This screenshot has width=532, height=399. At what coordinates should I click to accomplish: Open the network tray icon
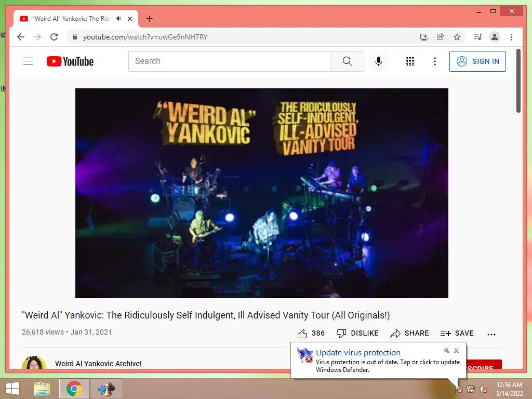[471, 389]
